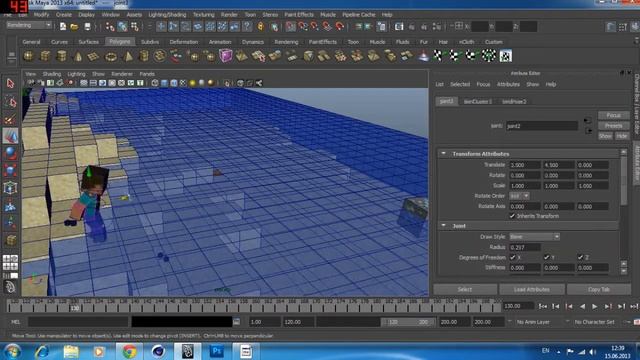Select the arrow Select tool in toolbox
The width and height of the screenshot is (640, 360).
point(10,84)
